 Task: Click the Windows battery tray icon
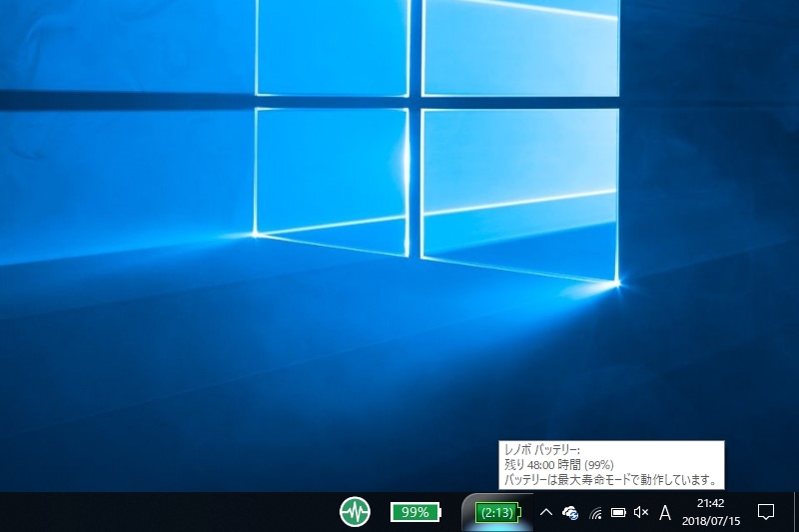[x=618, y=512]
